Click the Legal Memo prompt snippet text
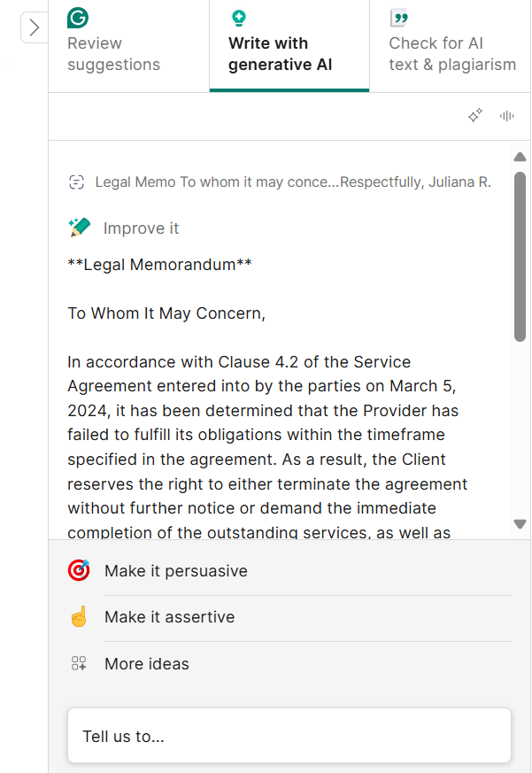This screenshot has height=773, width=532. pos(292,182)
